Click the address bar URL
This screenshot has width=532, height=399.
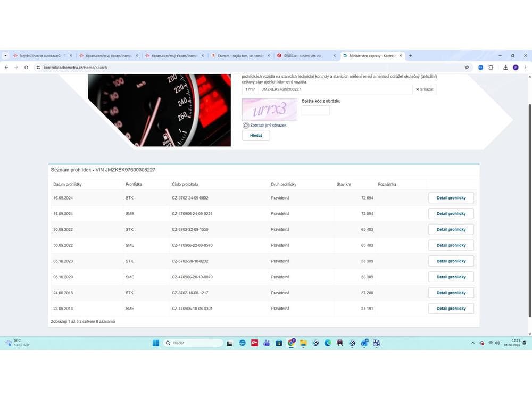(76, 68)
